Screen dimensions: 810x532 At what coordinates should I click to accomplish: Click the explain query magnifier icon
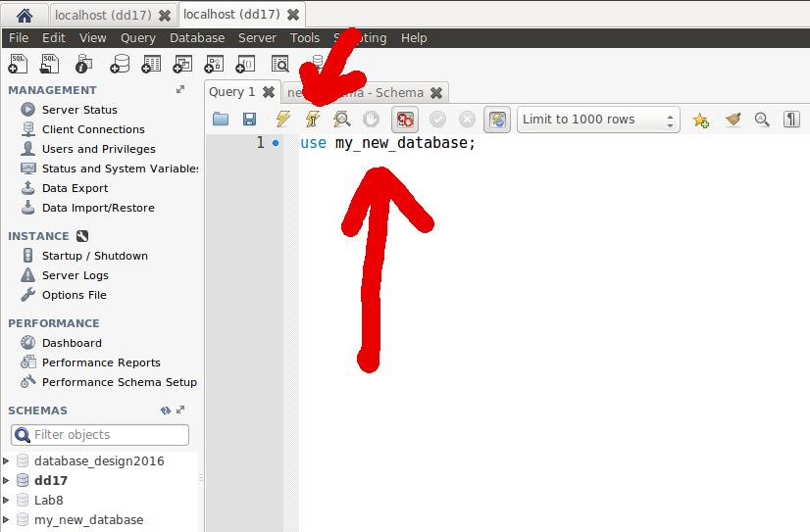tap(341, 120)
